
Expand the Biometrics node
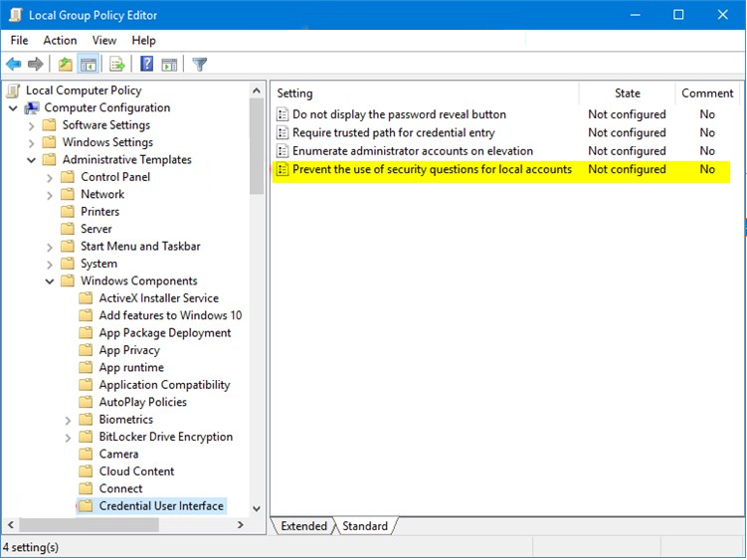(68, 421)
